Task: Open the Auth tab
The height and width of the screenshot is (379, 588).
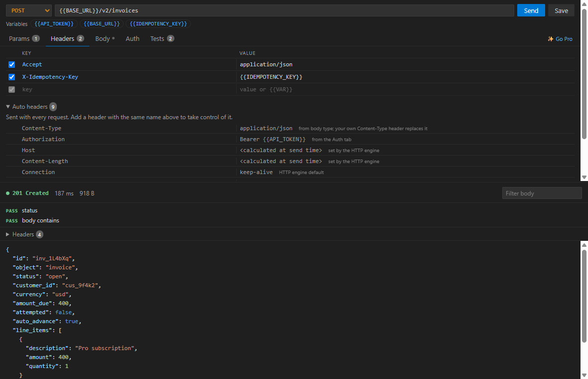Action: click(133, 39)
